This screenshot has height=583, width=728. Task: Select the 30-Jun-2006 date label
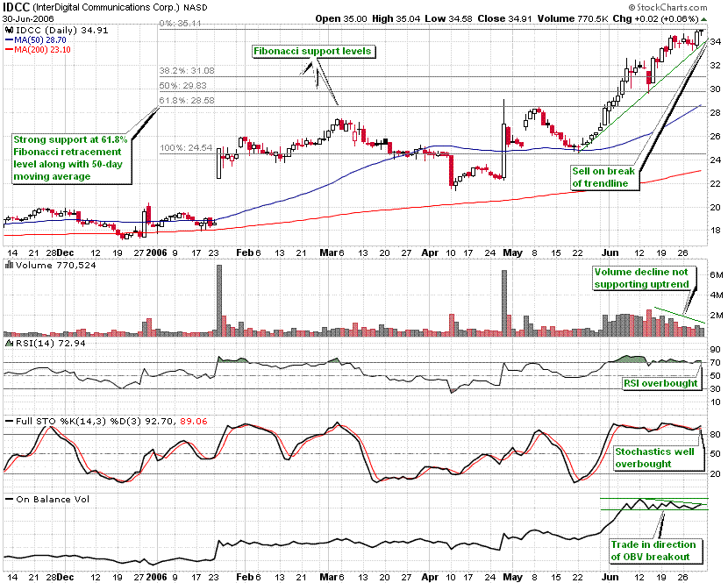pyautogui.click(x=28, y=18)
